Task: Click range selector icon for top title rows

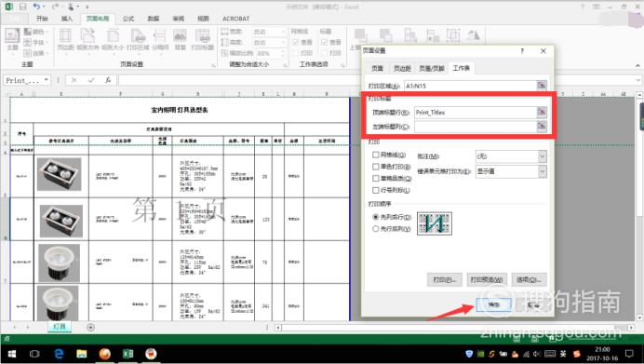Action: (542, 112)
